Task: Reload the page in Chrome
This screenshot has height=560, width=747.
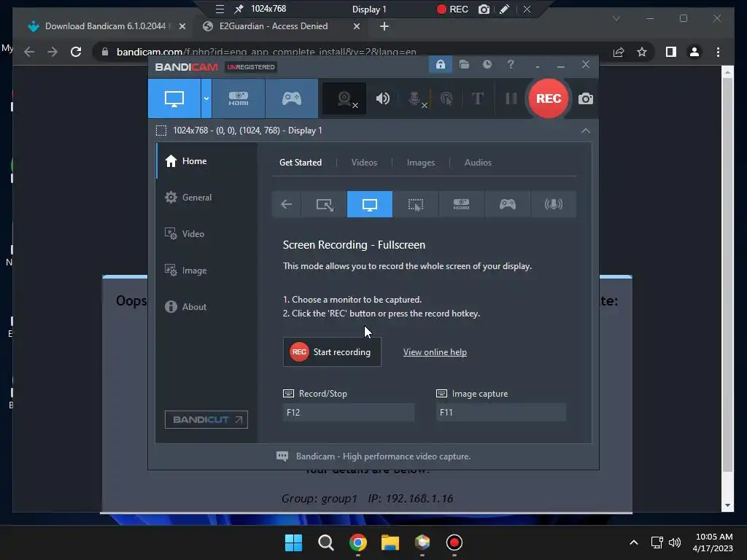Action: [x=76, y=52]
